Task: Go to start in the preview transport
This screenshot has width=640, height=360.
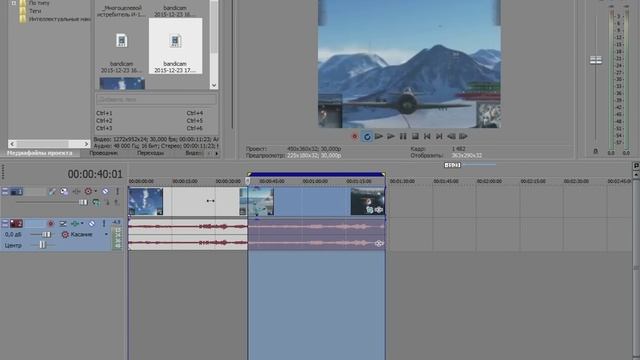Action: click(427, 136)
